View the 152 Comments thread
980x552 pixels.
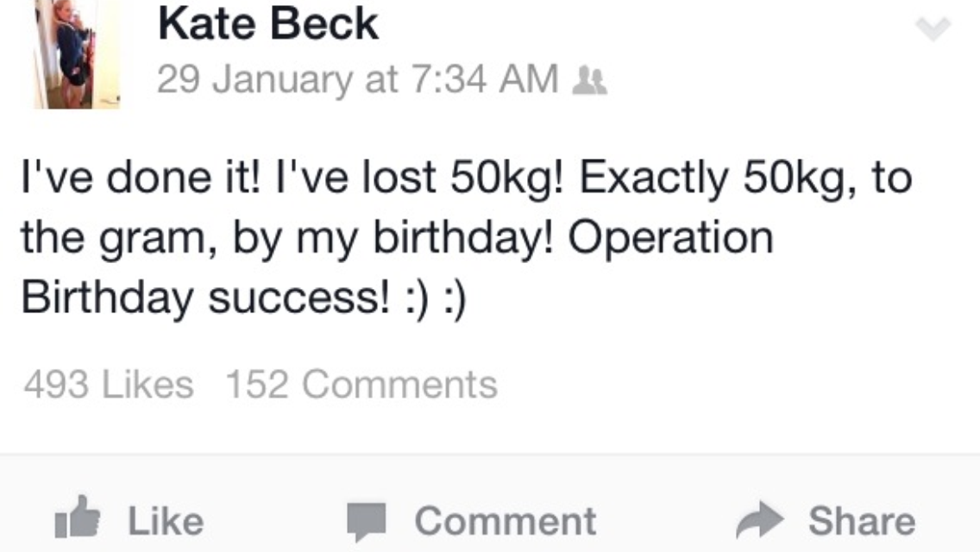tap(361, 385)
